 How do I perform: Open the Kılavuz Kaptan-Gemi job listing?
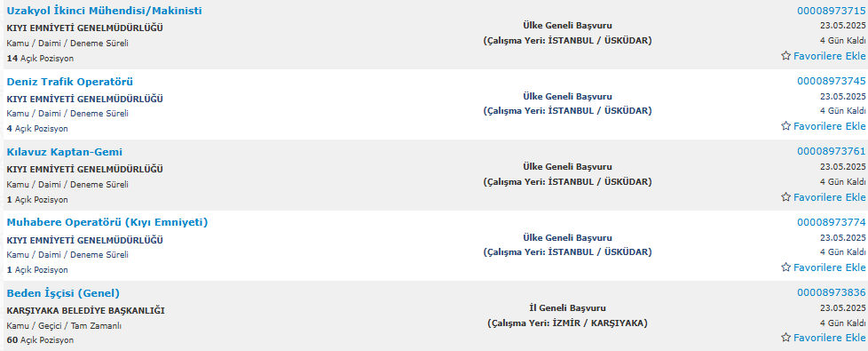click(x=64, y=152)
